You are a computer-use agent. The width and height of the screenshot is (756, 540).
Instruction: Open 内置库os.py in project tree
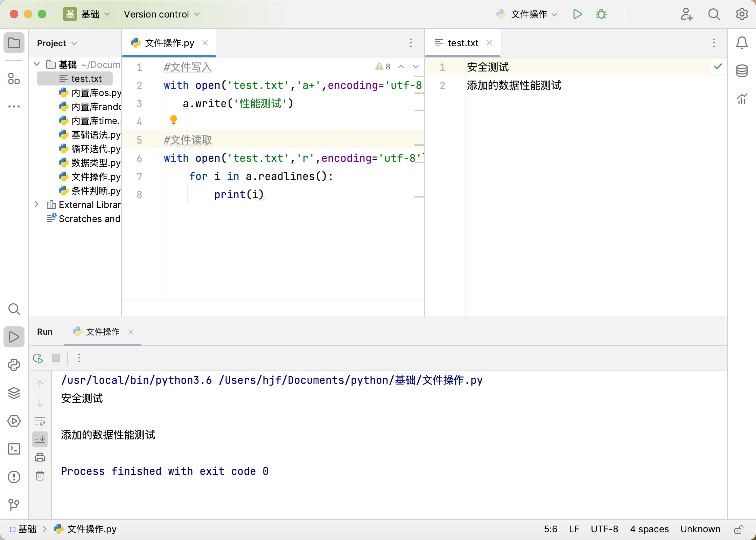point(90,92)
